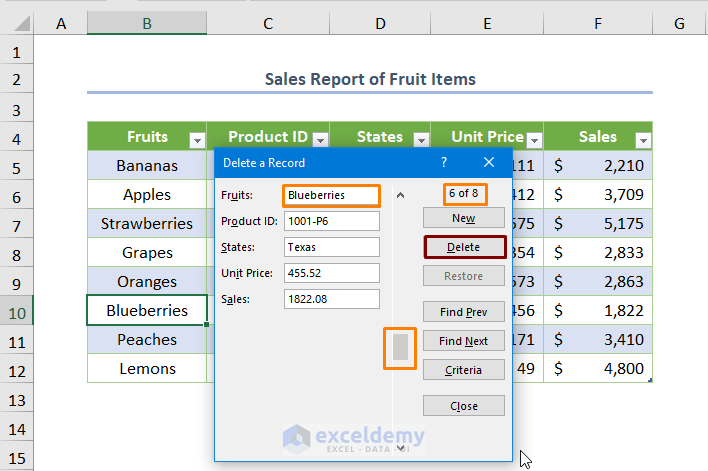This screenshot has width=708, height=471.
Task: Open the Product ID filter dropdown
Action: (x=319, y=141)
